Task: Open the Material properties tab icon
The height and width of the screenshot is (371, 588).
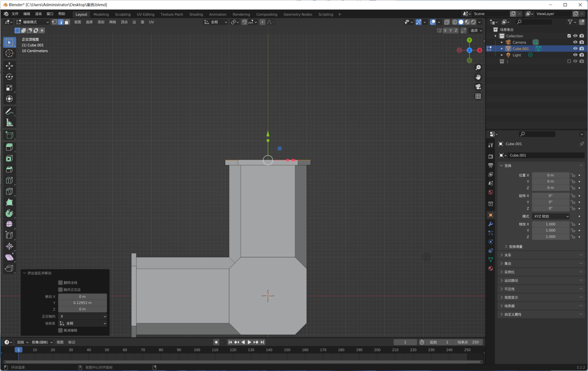Action: point(491,269)
